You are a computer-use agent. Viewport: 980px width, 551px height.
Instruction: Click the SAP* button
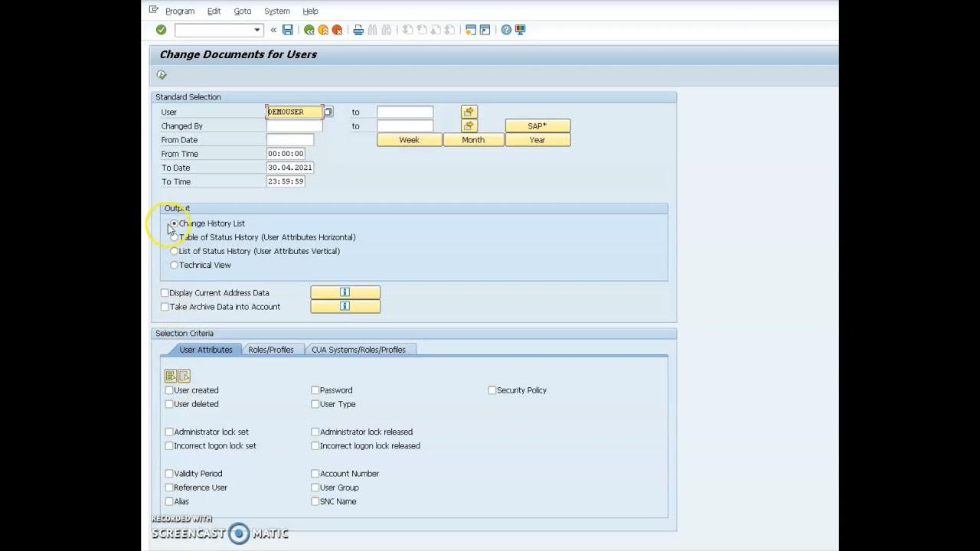537,126
